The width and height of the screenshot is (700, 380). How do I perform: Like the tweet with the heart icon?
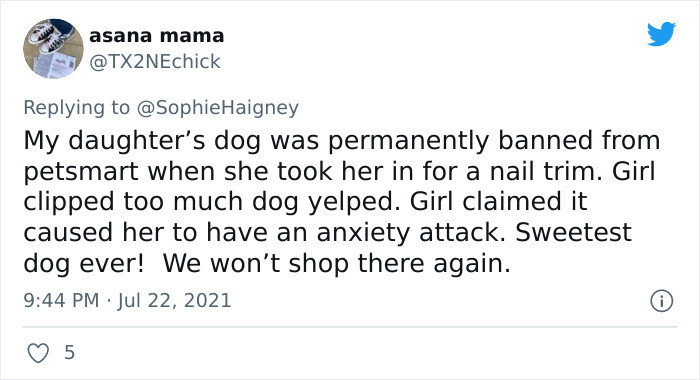click(x=38, y=353)
